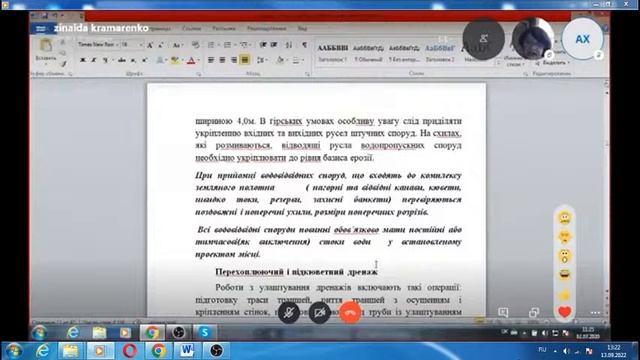Image resolution: width=640 pixels, height=360 pixels.
Task: Open the Вид ribbon tab
Action: click(x=302, y=29)
